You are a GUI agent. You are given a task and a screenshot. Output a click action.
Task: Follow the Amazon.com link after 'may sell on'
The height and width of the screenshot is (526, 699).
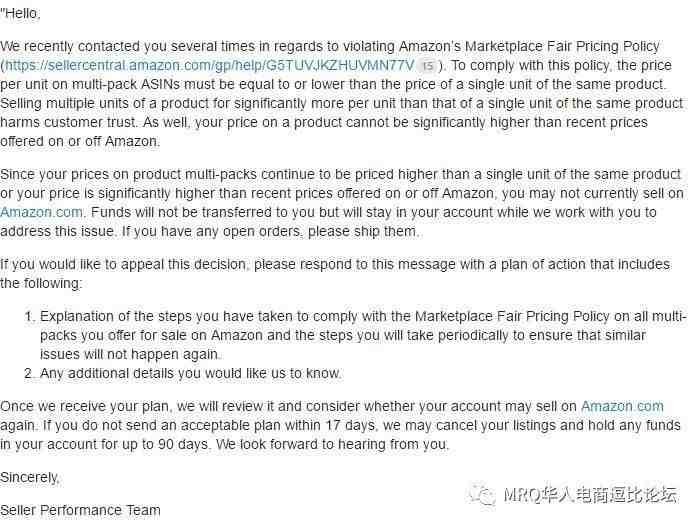click(x=622, y=406)
